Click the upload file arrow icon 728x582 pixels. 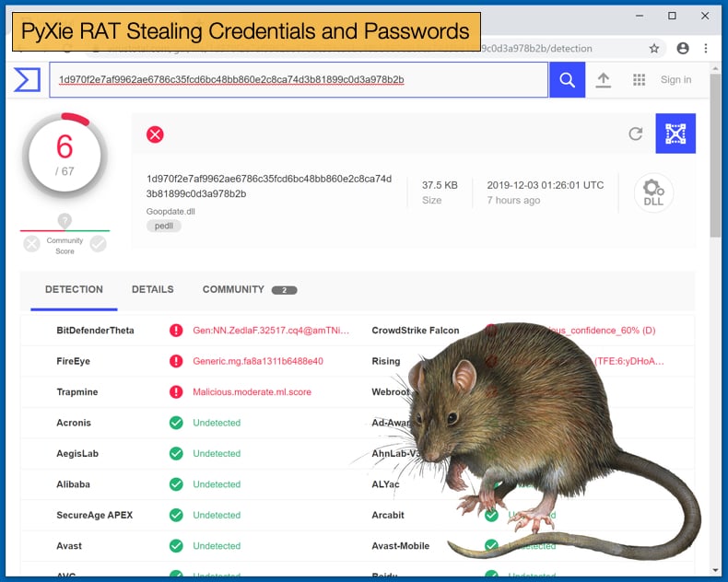click(603, 80)
